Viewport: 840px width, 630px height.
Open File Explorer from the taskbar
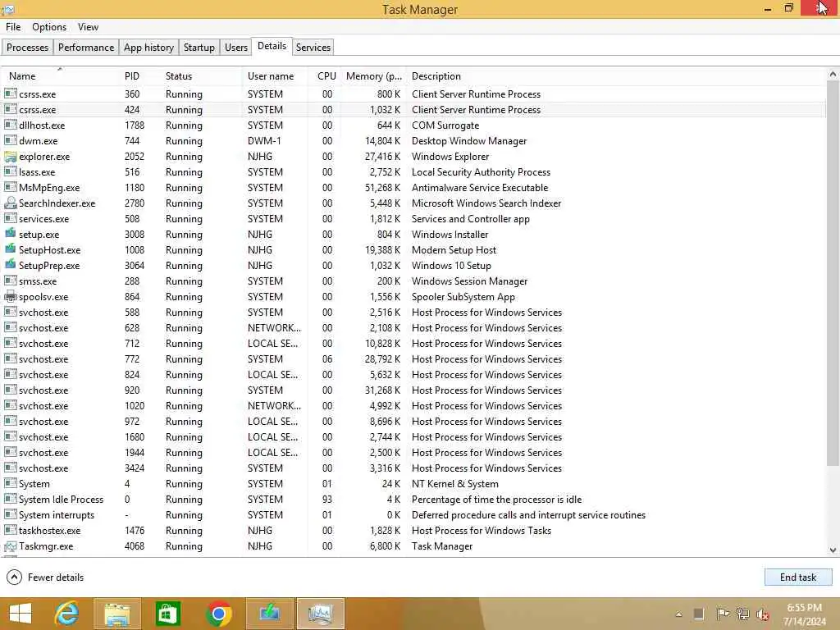116,614
